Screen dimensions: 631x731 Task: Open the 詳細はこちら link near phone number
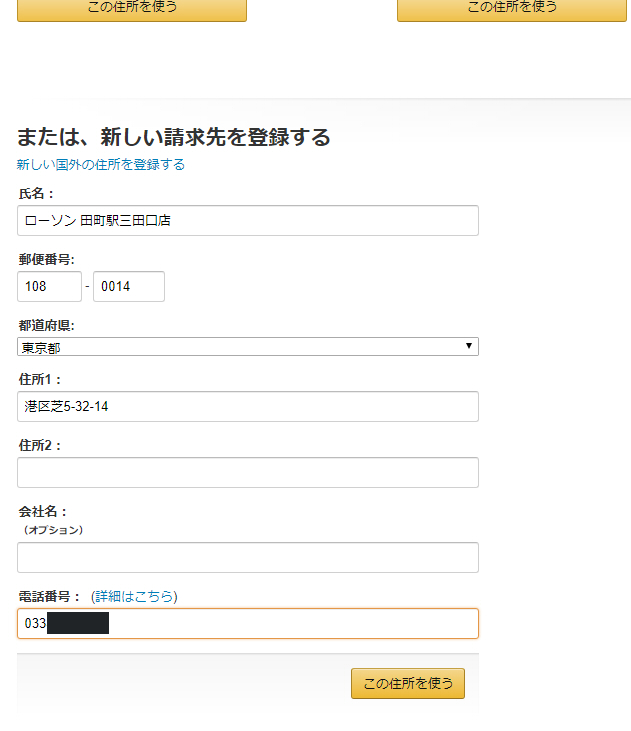point(134,596)
